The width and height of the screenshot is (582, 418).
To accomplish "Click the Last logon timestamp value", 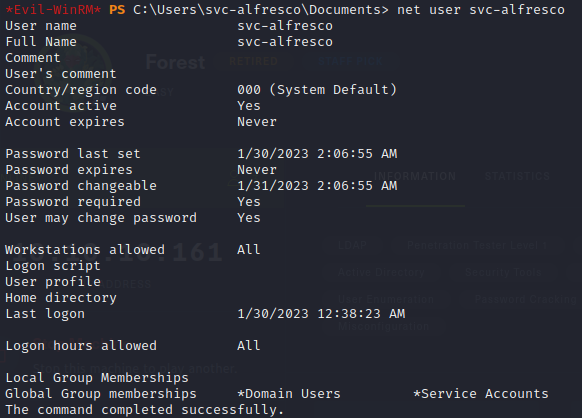I will [321, 313].
